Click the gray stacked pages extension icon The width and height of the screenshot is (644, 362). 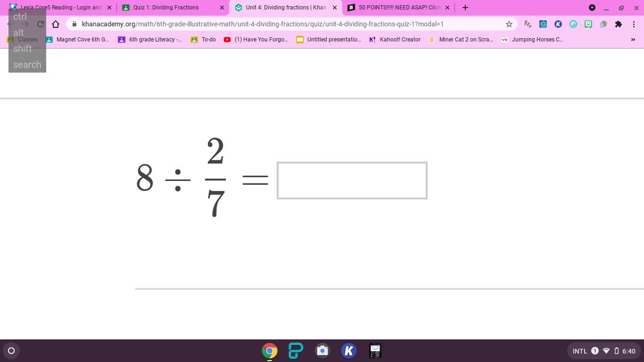point(603,24)
